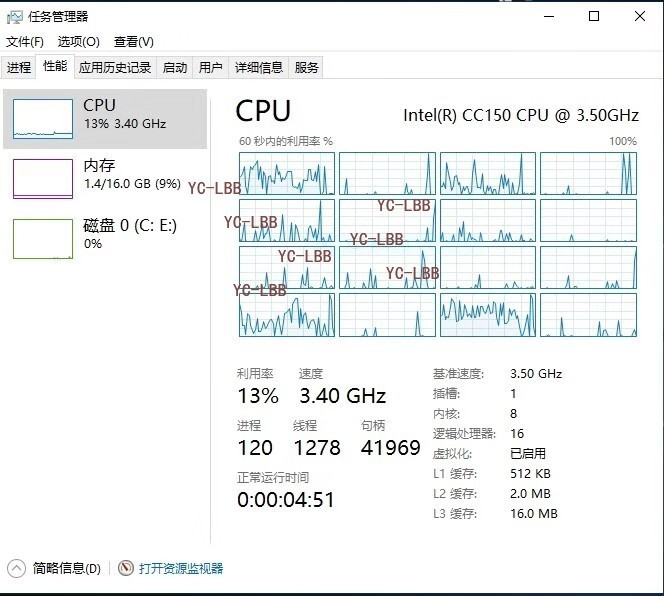Open the 查看(V) menu

134,42
